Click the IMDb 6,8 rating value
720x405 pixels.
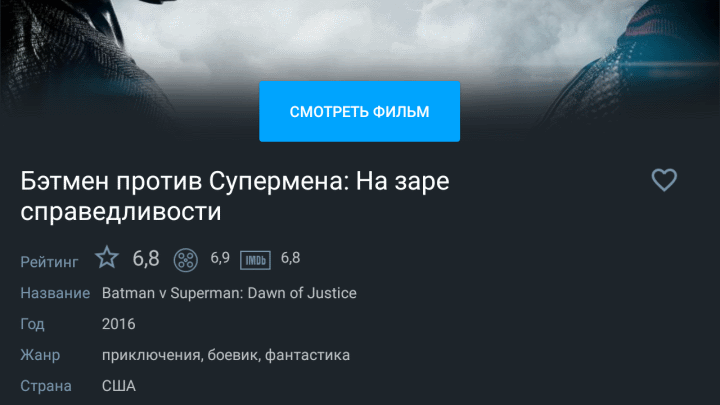coord(290,258)
